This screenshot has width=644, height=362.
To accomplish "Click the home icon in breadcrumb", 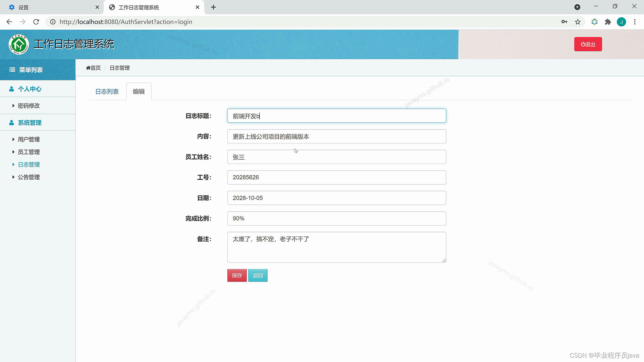I will (88, 68).
